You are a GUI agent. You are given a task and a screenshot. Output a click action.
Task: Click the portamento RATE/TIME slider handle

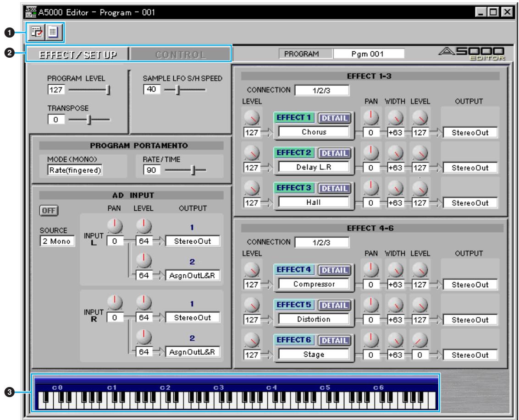[193, 170]
